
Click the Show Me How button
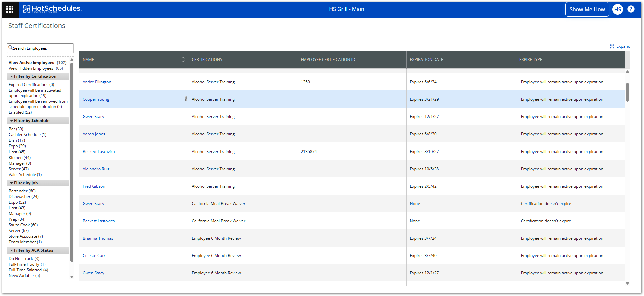(x=587, y=9)
